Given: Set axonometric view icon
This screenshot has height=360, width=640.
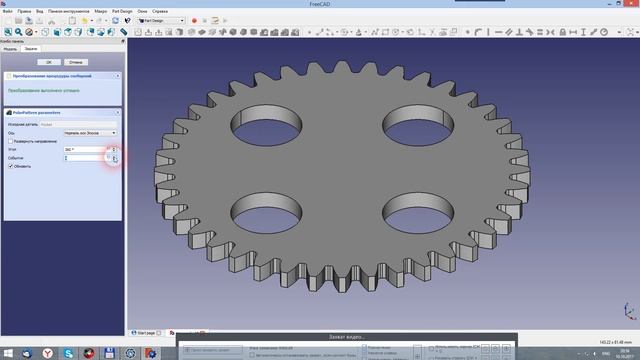Looking at the screenshot, I should coord(45,32).
